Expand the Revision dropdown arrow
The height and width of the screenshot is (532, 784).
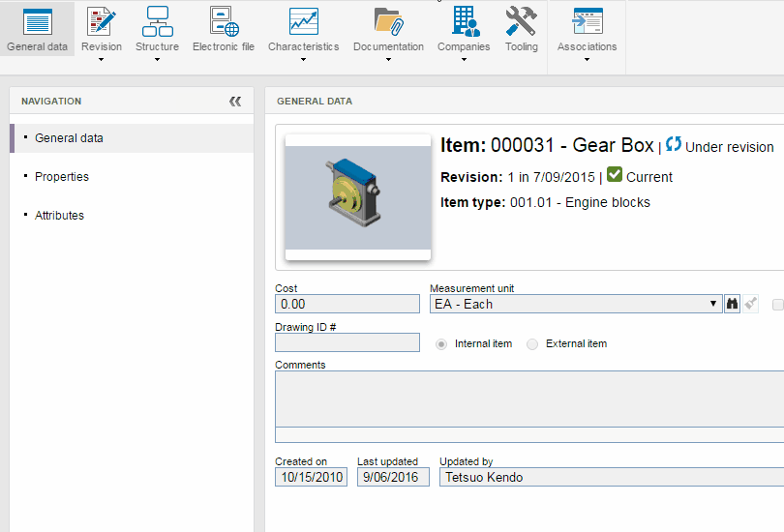pos(101,59)
